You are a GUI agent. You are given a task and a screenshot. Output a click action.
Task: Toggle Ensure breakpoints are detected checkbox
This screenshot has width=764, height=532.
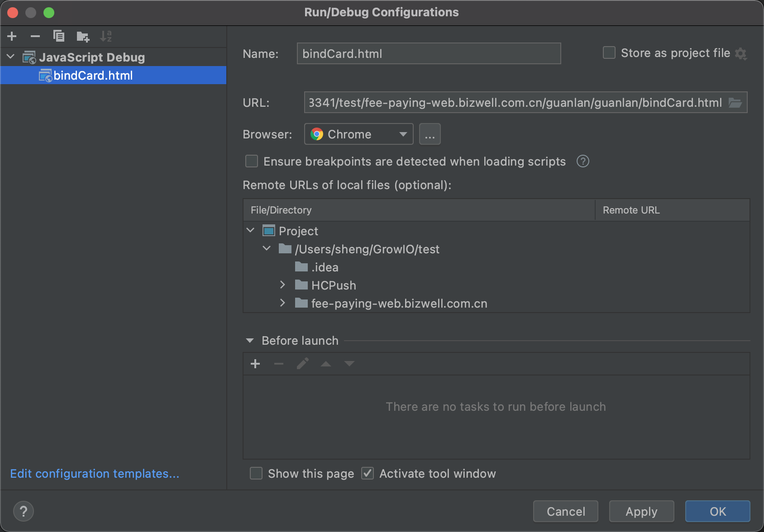click(x=252, y=161)
